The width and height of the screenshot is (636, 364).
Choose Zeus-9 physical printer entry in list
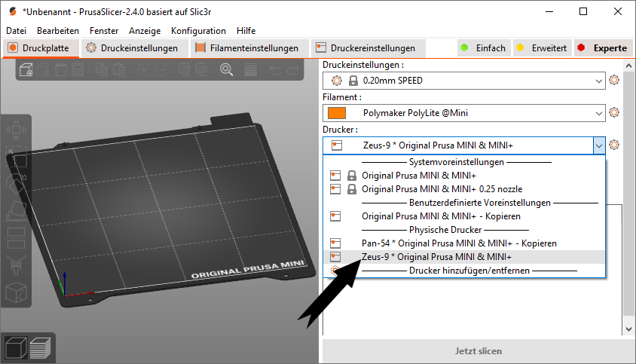click(x=464, y=257)
